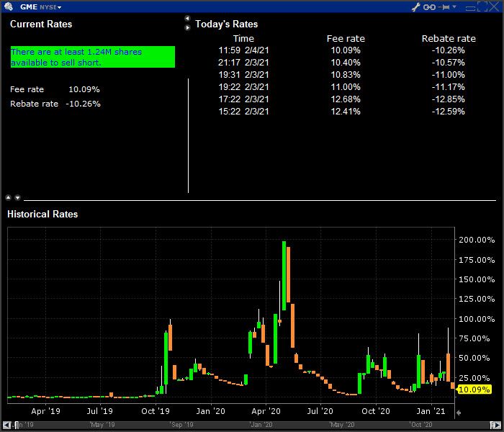
Task: Minimize the GME window
Action: coord(470,8)
